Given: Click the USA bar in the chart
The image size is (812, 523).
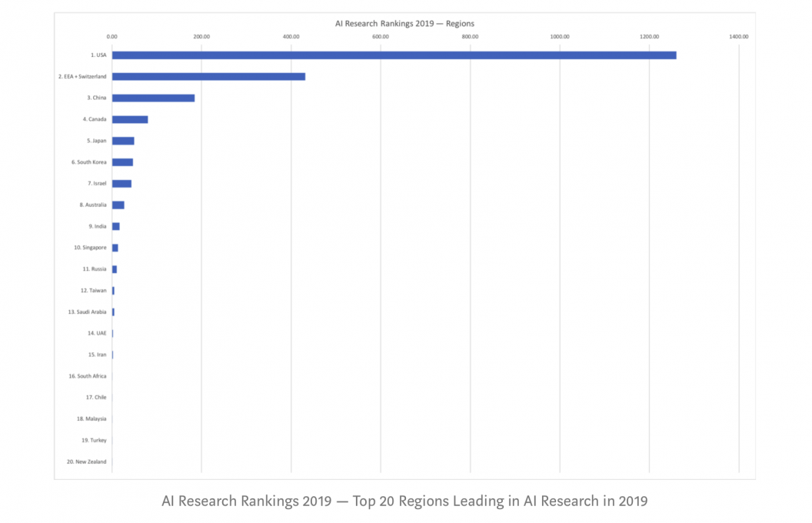Looking at the screenshot, I should tap(394, 55).
